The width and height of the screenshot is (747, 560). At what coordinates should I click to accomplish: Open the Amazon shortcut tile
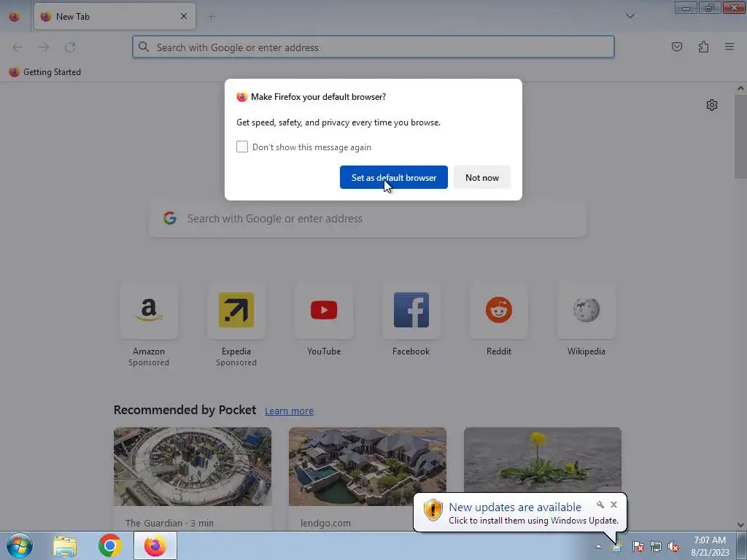[149, 311]
